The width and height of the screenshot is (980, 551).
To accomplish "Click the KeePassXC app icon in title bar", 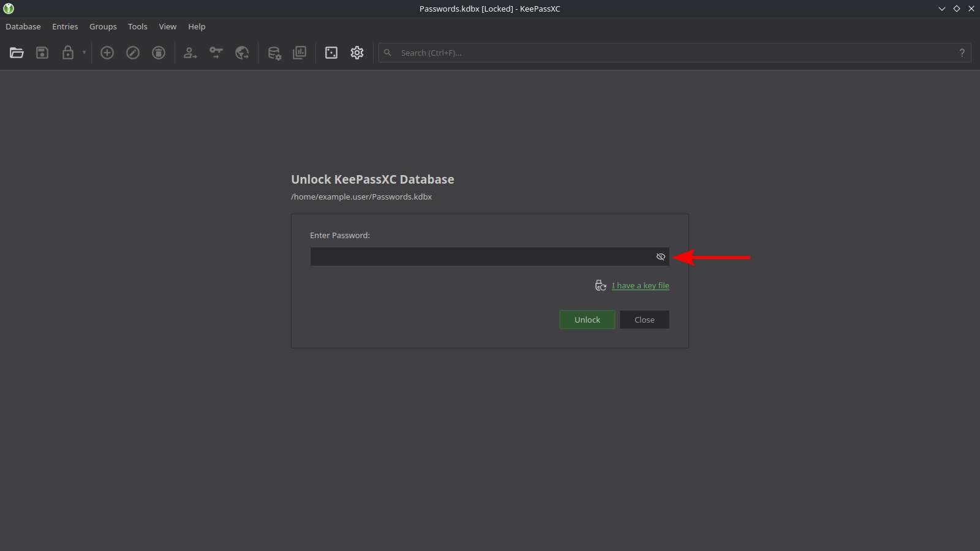I will click(9, 9).
